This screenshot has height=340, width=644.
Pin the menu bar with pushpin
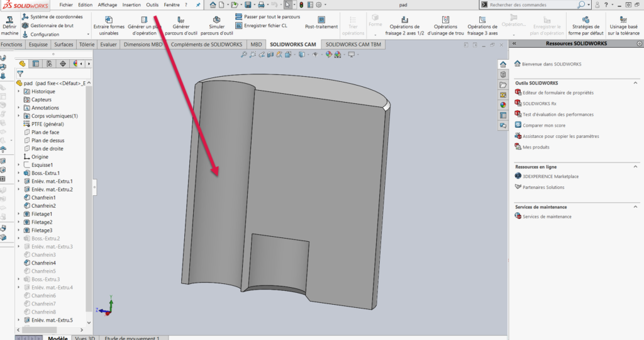point(199,4)
